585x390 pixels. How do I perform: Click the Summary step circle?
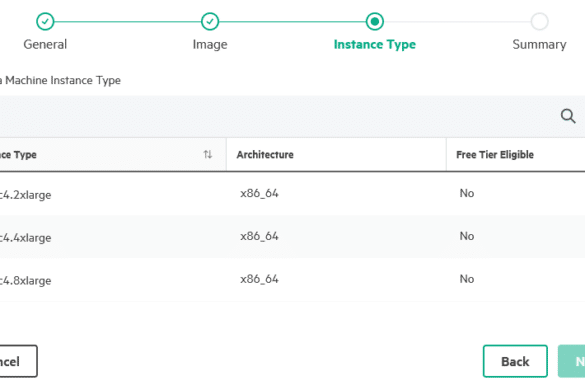[x=539, y=21]
